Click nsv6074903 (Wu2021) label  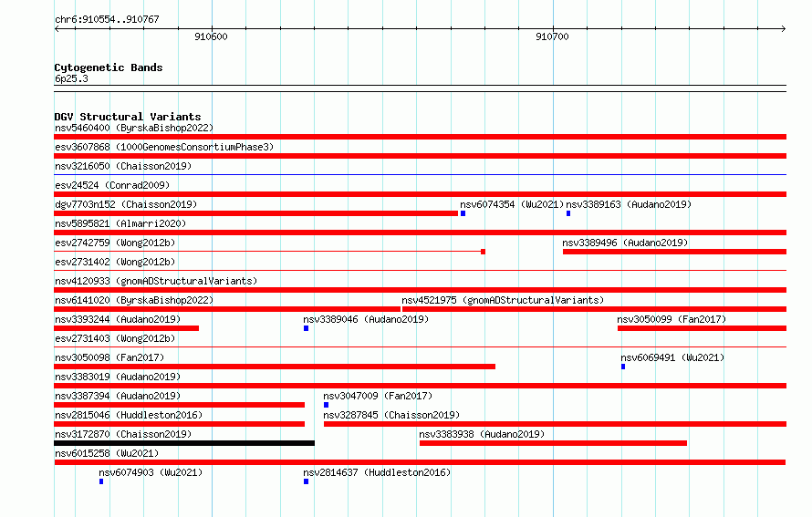[x=151, y=472]
